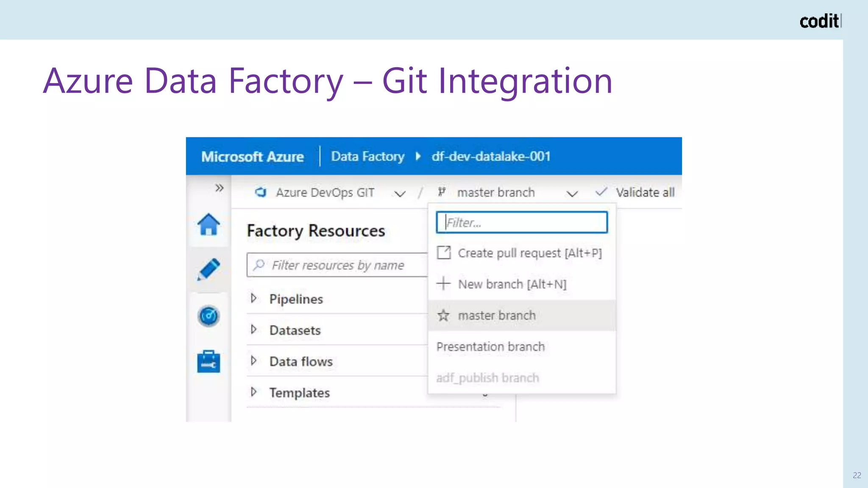Click the Microsoft Azure title
Viewport: 868px width, 488px height.
tap(252, 157)
